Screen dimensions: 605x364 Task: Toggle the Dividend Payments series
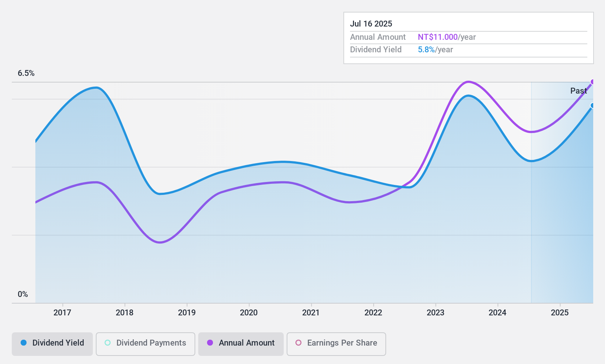(x=146, y=344)
